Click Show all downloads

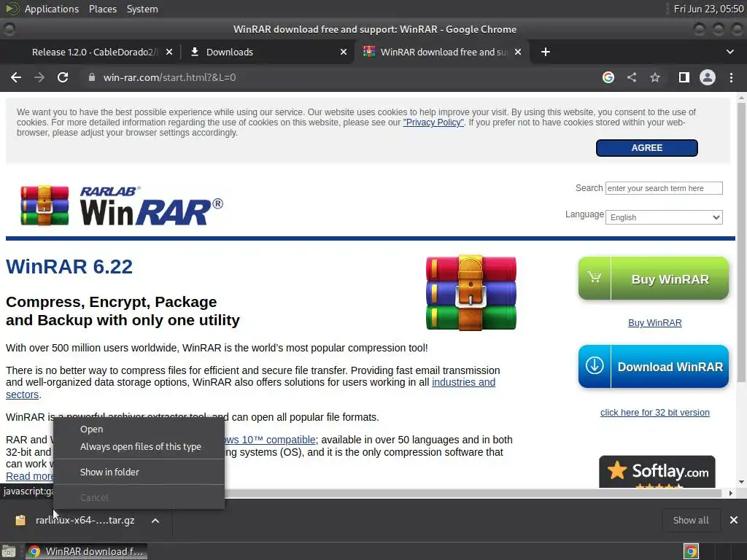point(690,521)
